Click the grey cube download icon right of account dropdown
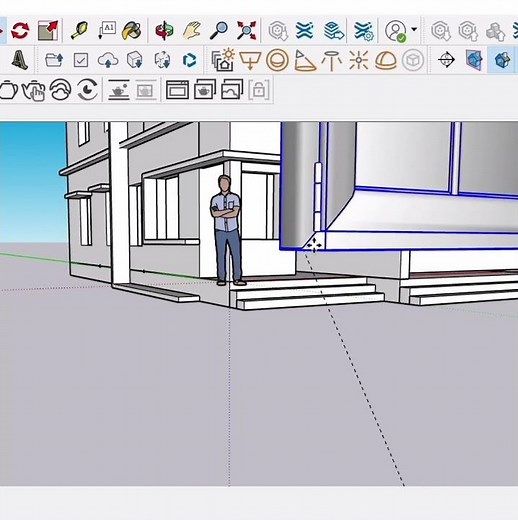 pyautogui.click(x=441, y=31)
